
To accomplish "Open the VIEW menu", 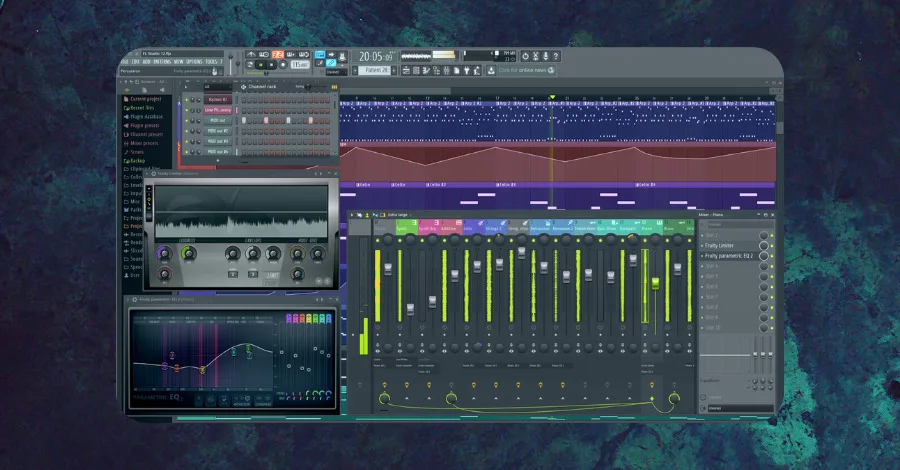I will pyautogui.click(x=179, y=62).
